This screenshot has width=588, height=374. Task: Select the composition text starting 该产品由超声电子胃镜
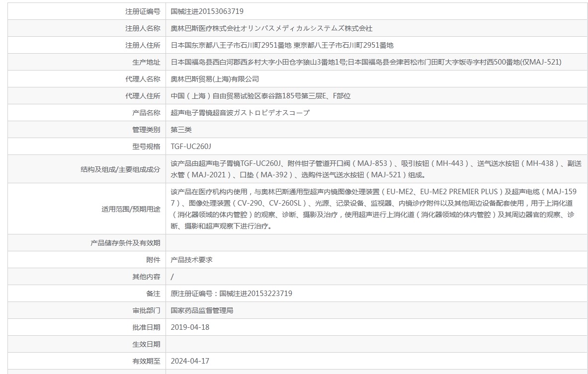[376, 169]
